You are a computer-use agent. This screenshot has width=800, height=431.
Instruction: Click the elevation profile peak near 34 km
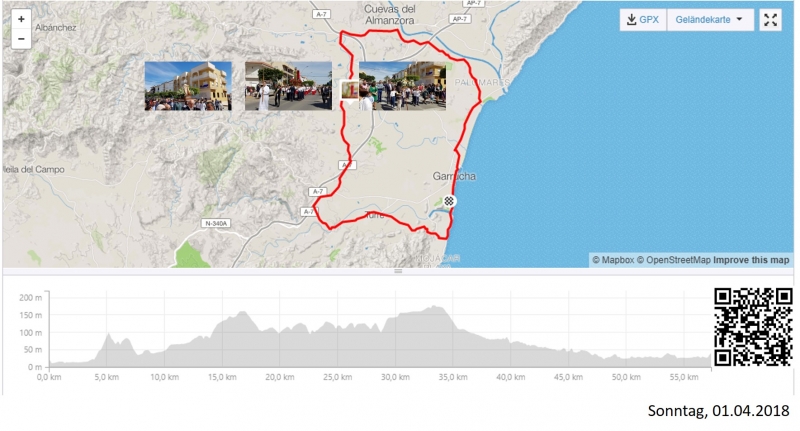(438, 308)
